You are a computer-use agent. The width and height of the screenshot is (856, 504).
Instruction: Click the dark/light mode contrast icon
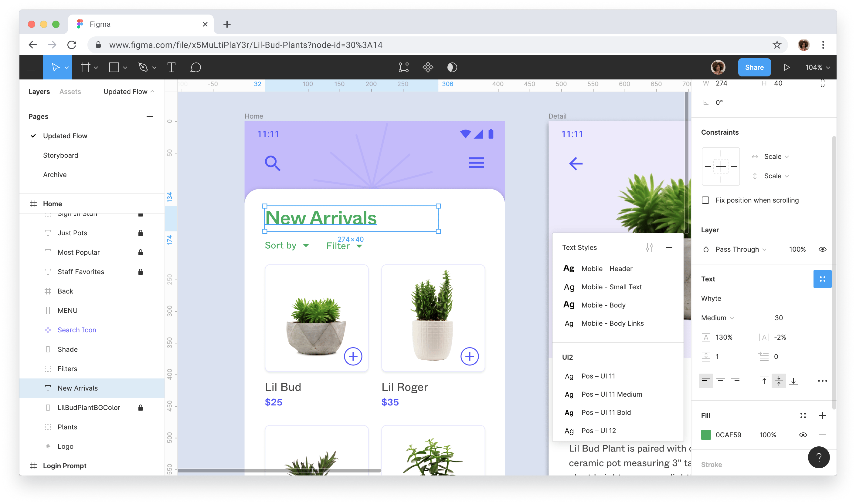pyautogui.click(x=452, y=67)
